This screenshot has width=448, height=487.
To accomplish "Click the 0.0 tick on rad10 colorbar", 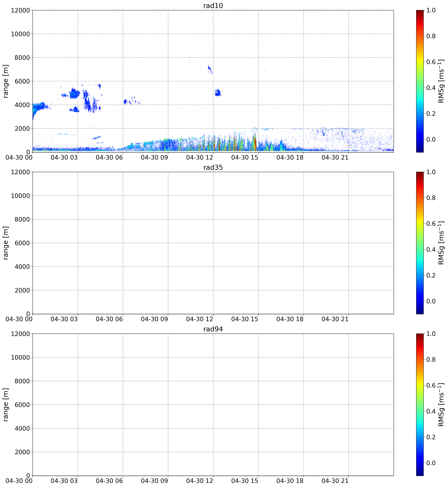I will (x=431, y=140).
